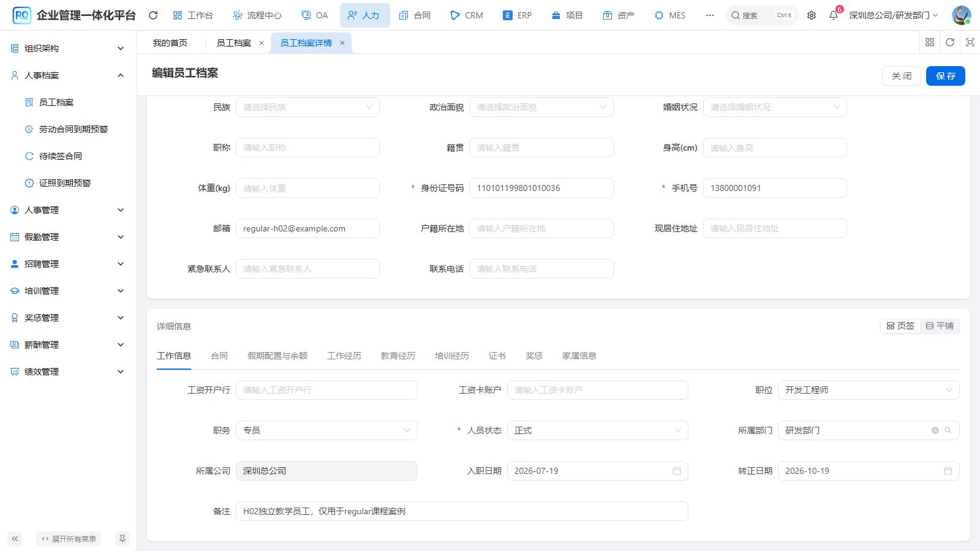Switch the detail layout to 页签

click(x=900, y=326)
